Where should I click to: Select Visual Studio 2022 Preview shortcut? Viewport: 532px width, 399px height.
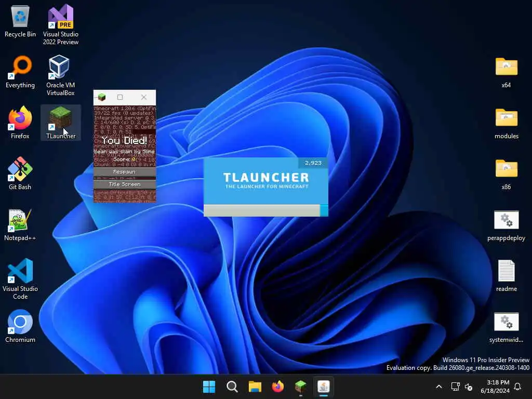pyautogui.click(x=61, y=25)
